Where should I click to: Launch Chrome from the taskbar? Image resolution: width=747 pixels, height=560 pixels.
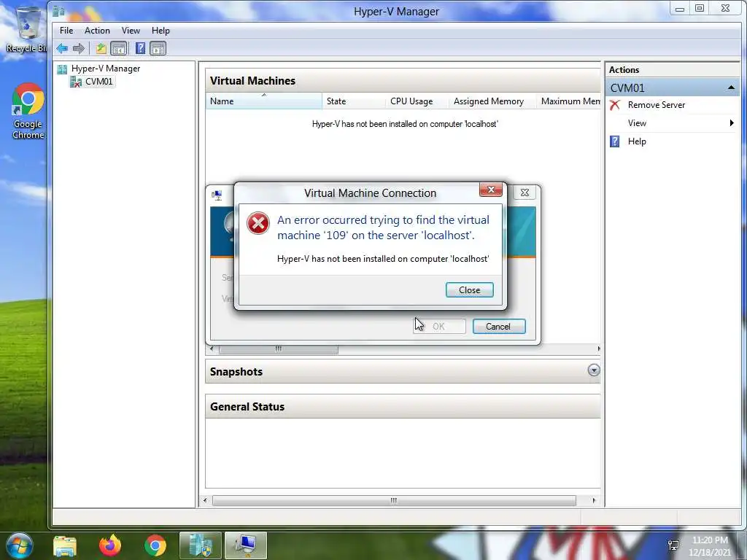(x=155, y=545)
